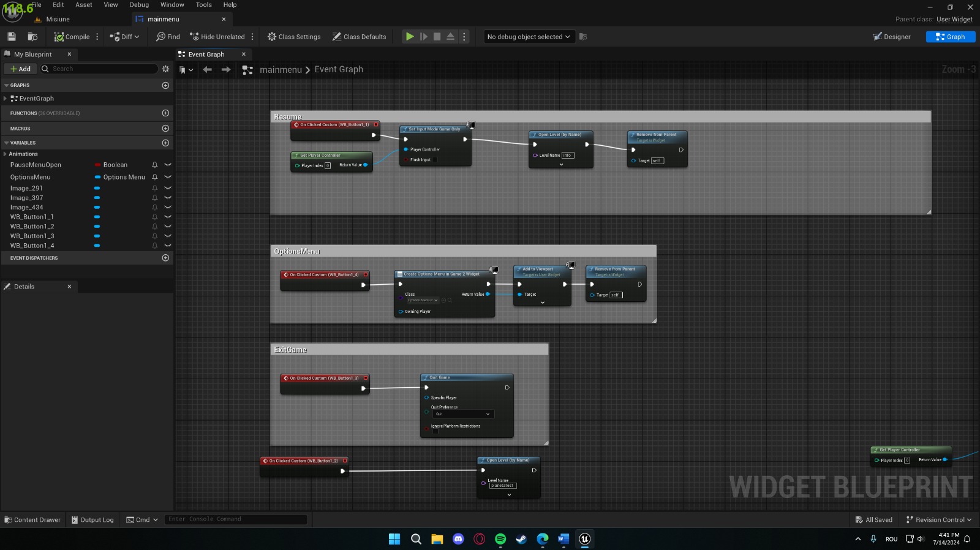
Task: Open the File menu
Action: click(36, 4)
